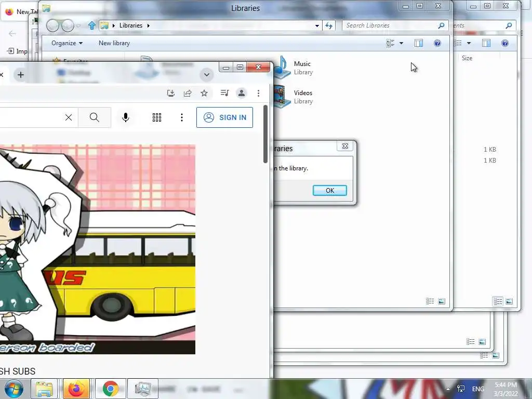
Task: Click the YouTube search magnifier button
Action: pos(95,117)
